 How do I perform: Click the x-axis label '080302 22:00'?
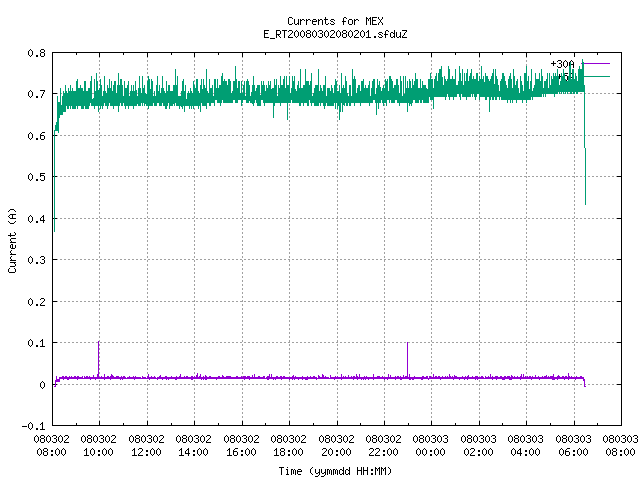click(383, 446)
